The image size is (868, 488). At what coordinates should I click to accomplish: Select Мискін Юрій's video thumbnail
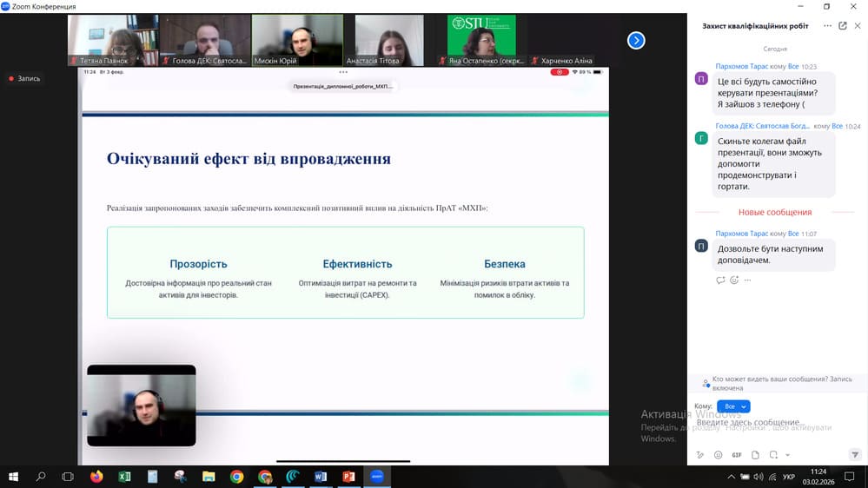pyautogui.click(x=296, y=41)
